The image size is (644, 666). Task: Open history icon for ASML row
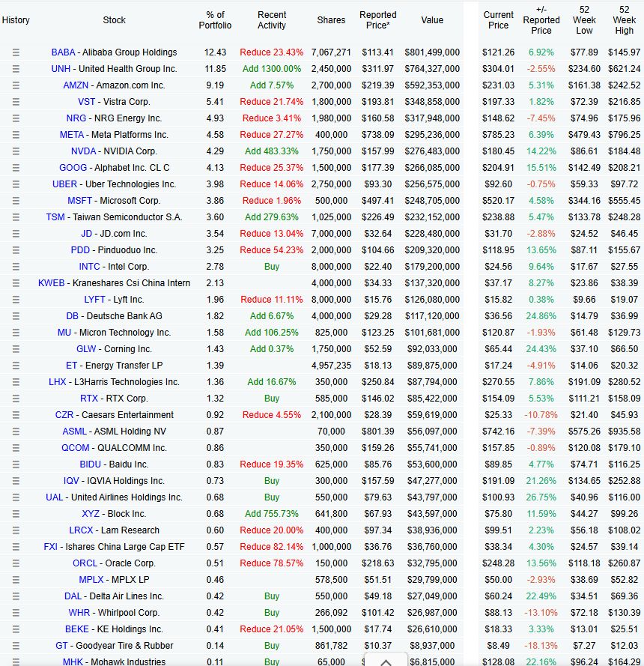(x=16, y=432)
